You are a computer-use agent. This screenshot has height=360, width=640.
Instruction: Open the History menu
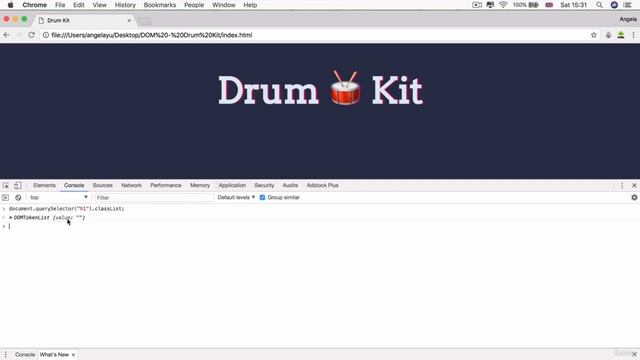[125, 5]
